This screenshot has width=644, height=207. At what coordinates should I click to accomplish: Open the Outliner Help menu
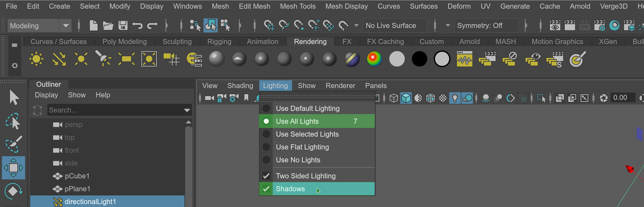pos(103,95)
